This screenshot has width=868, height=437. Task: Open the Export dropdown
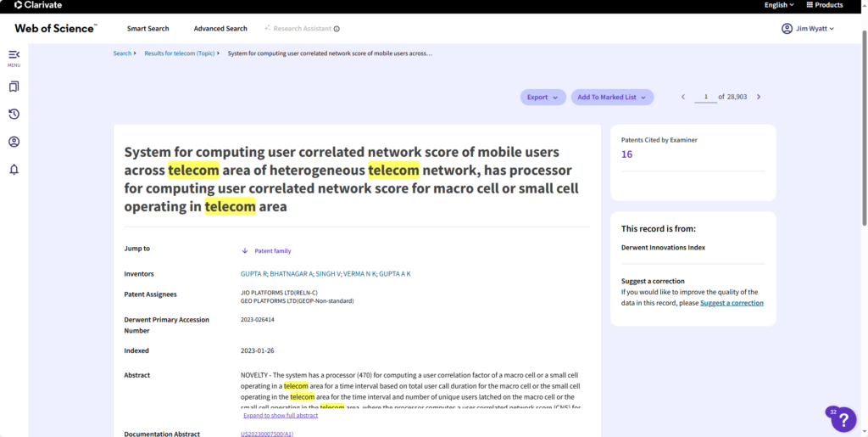pos(542,98)
